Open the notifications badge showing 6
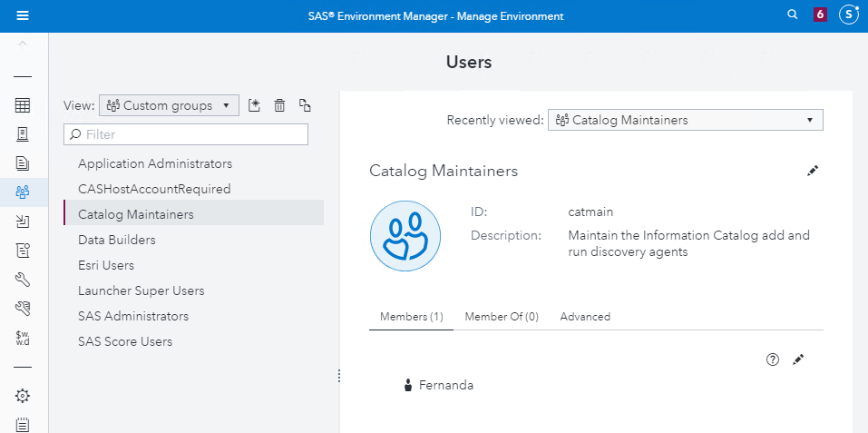 pos(820,15)
